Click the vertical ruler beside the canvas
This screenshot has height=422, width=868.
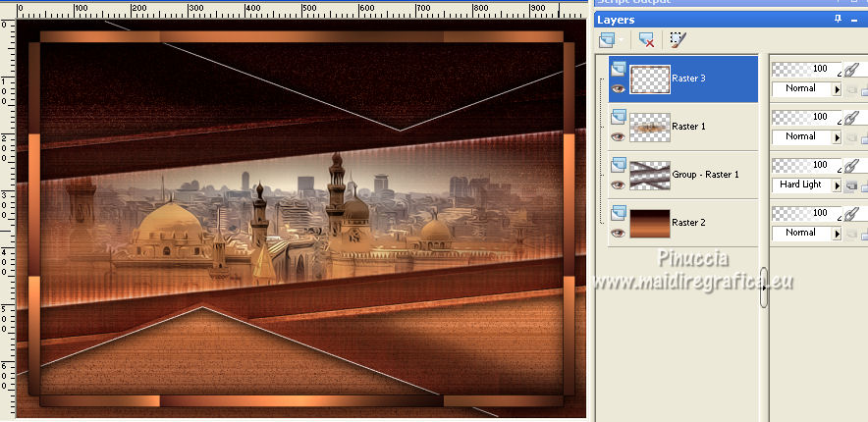tap(7, 219)
